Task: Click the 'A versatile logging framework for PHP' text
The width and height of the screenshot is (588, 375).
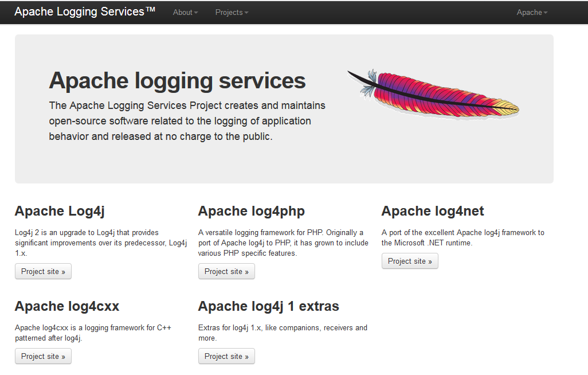Action: click(283, 243)
